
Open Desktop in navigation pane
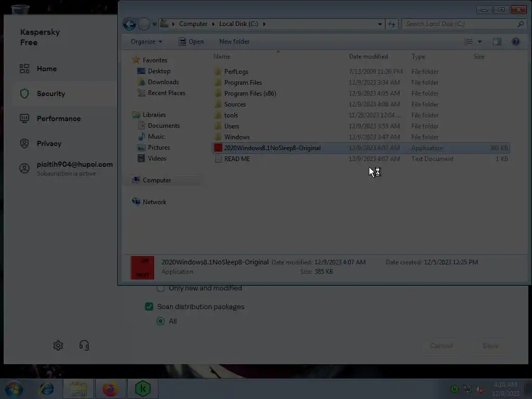pos(159,71)
